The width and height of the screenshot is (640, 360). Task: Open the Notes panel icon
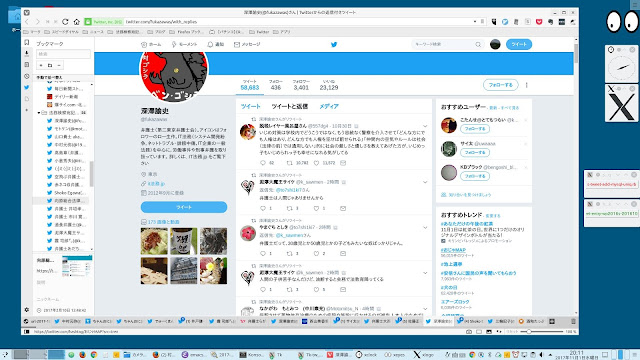(x=27, y=64)
